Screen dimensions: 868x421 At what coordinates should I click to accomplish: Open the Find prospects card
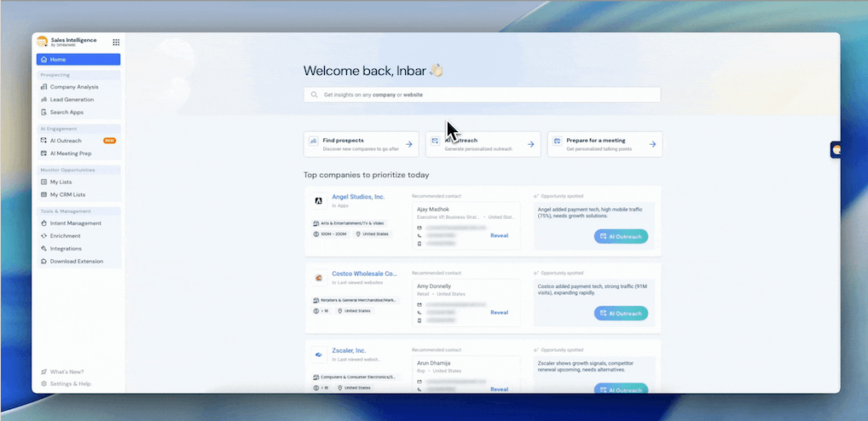pyautogui.click(x=361, y=144)
